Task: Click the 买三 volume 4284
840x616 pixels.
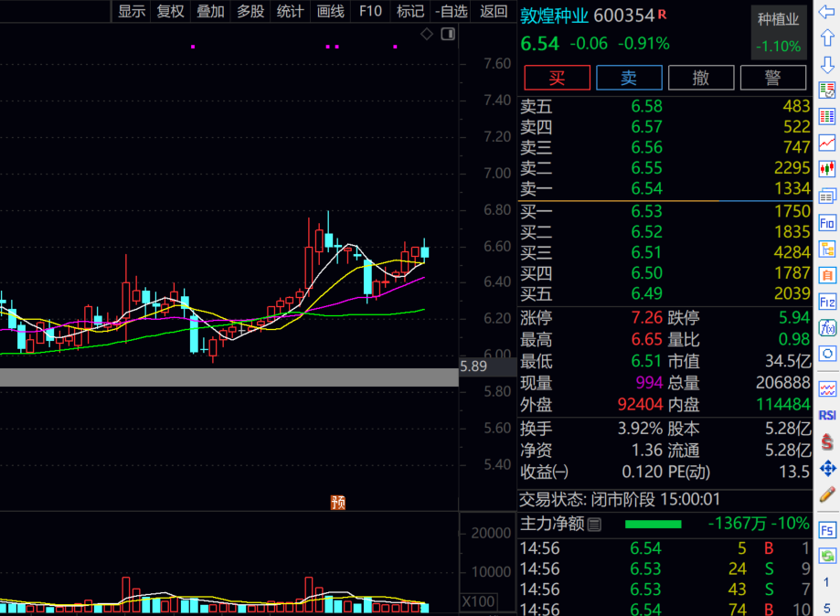Action: pos(792,252)
